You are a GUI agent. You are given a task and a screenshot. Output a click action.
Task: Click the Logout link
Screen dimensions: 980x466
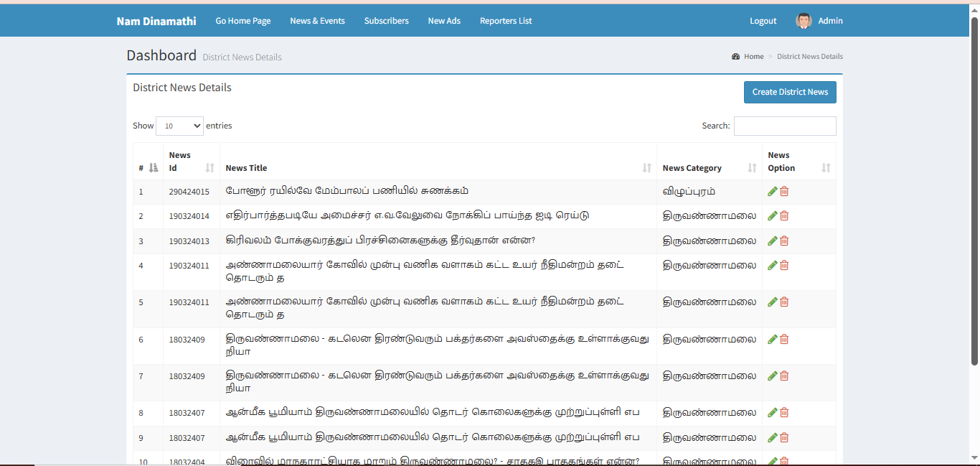pyautogui.click(x=763, y=21)
